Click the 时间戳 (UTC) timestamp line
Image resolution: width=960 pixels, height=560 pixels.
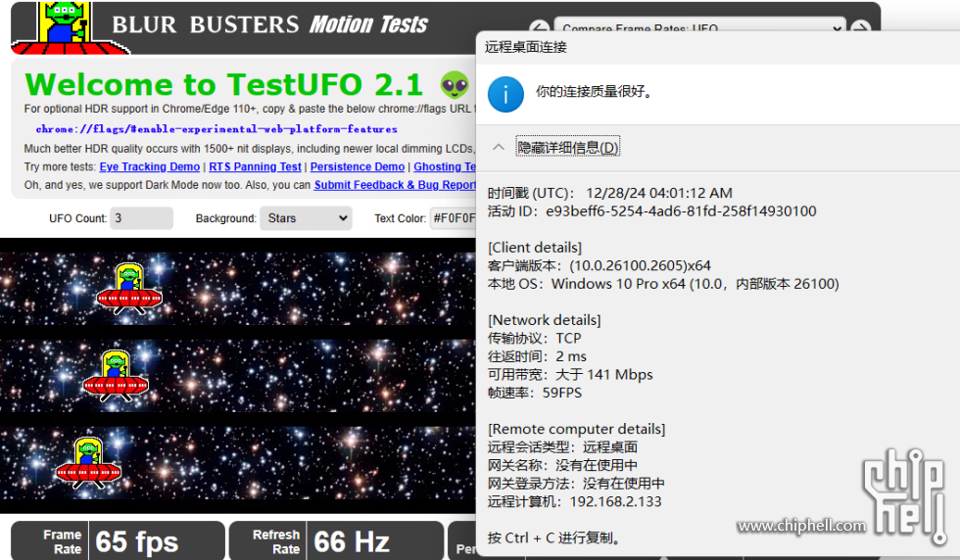609,194
